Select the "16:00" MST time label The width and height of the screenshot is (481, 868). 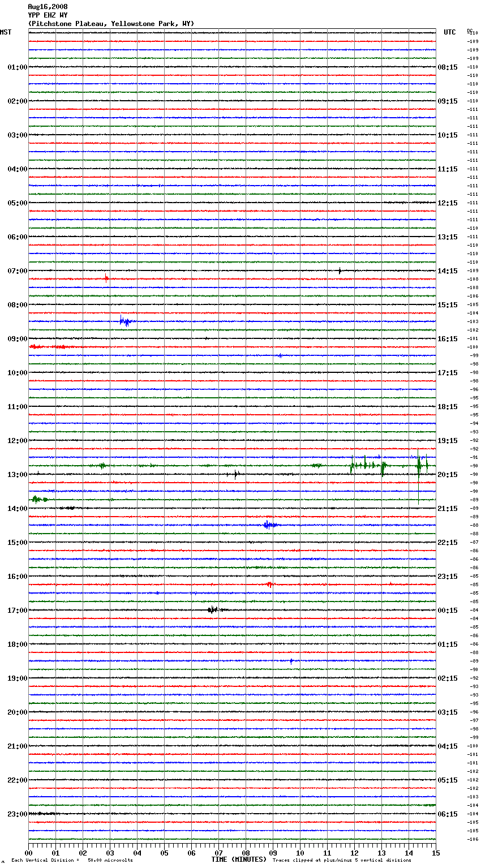point(18,577)
